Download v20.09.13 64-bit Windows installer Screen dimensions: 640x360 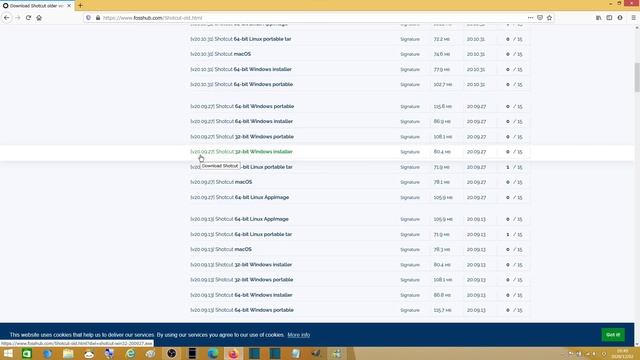pyautogui.click(x=241, y=295)
